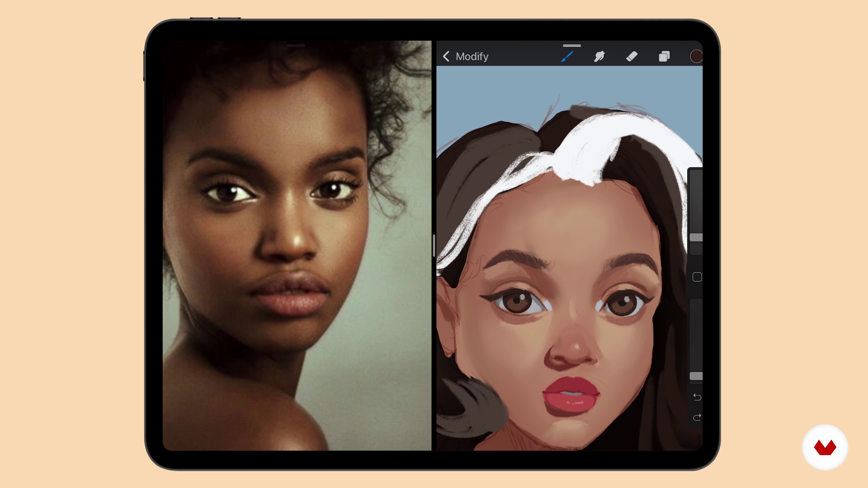Select the Smudge tool
This screenshot has width=868, height=488.
tap(599, 56)
